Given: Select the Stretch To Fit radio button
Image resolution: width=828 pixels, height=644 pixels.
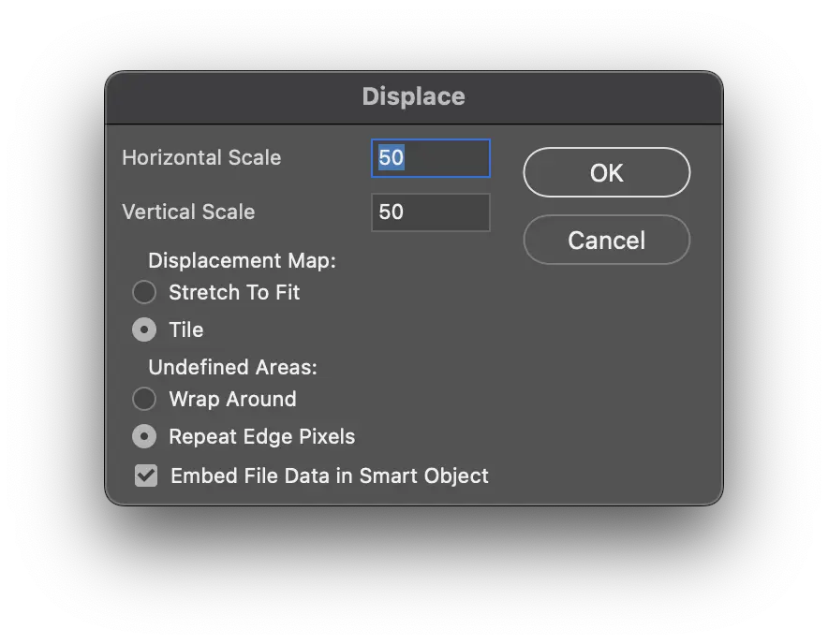Looking at the screenshot, I should (144, 292).
